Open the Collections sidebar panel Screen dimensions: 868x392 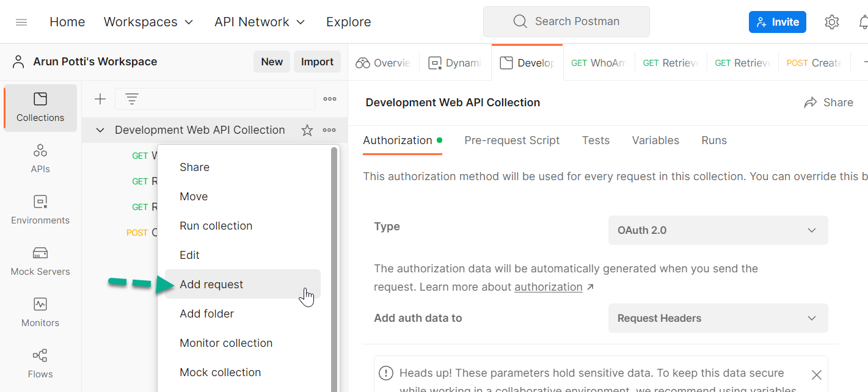click(x=40, y=107)
